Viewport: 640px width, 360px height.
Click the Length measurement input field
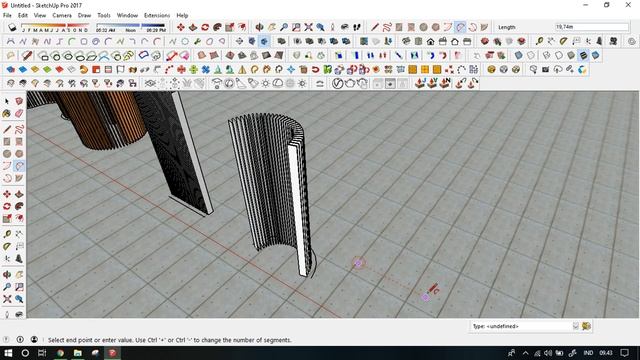pos(591,27)
